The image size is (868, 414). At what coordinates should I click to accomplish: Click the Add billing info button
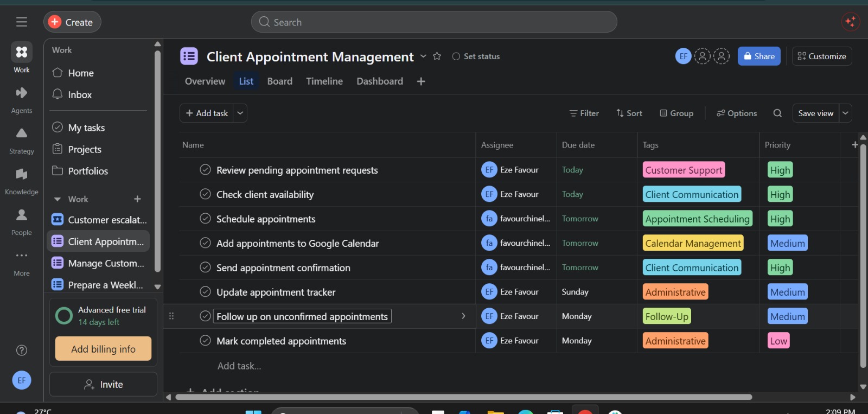point(103,349)
